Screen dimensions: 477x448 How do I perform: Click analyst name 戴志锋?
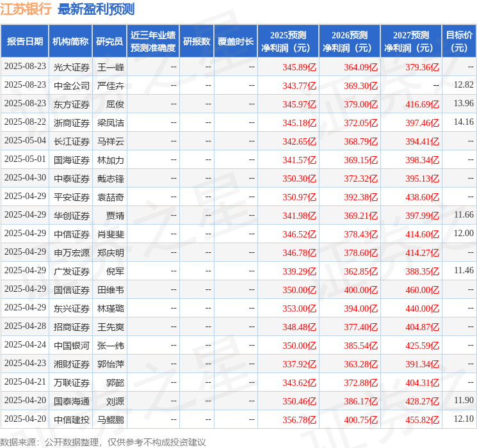coord(110,178)
